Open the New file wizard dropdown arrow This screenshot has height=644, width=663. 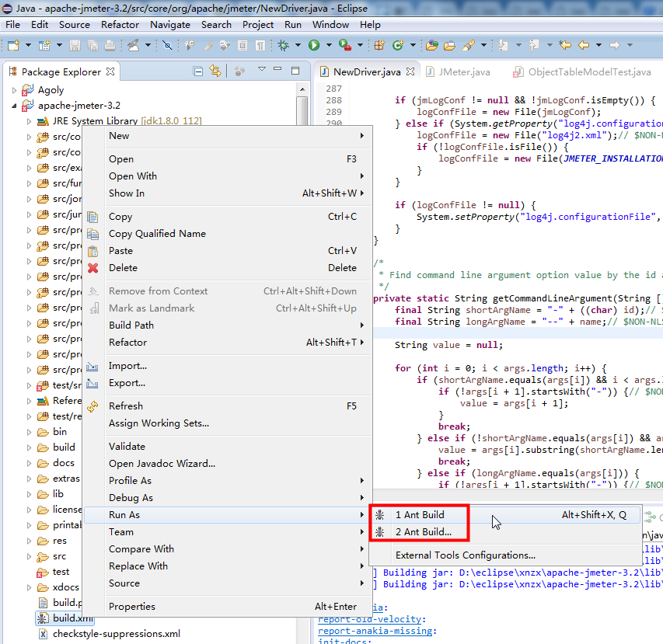pyautogui.click(x=28, y=45)
